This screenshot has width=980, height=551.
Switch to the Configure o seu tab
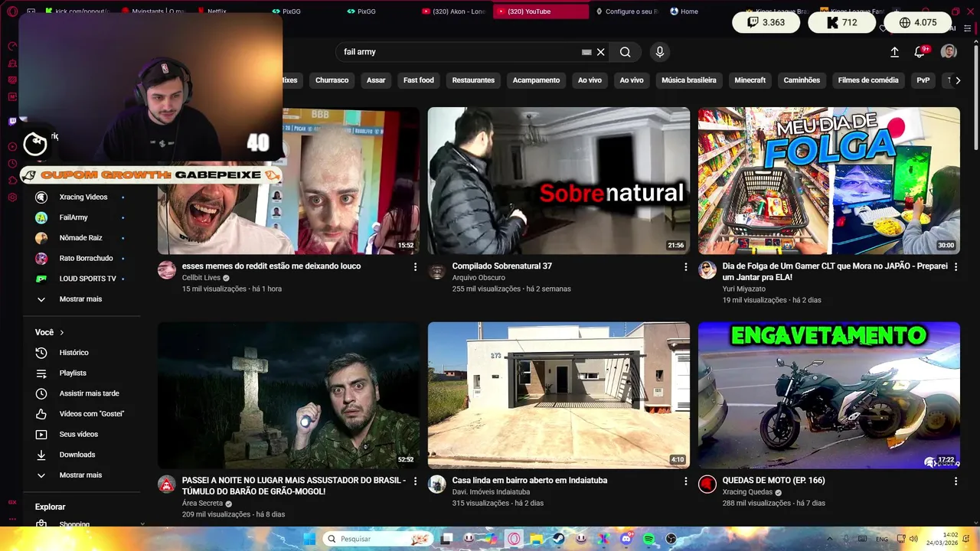pyautogui.click(x=626, y=11)
